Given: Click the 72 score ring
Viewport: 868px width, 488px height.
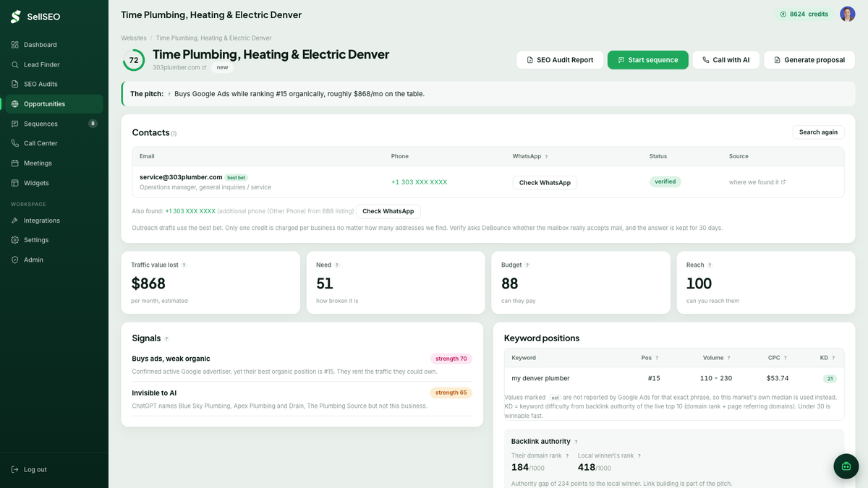Looking at the screenshot, I should coord(134,61).
